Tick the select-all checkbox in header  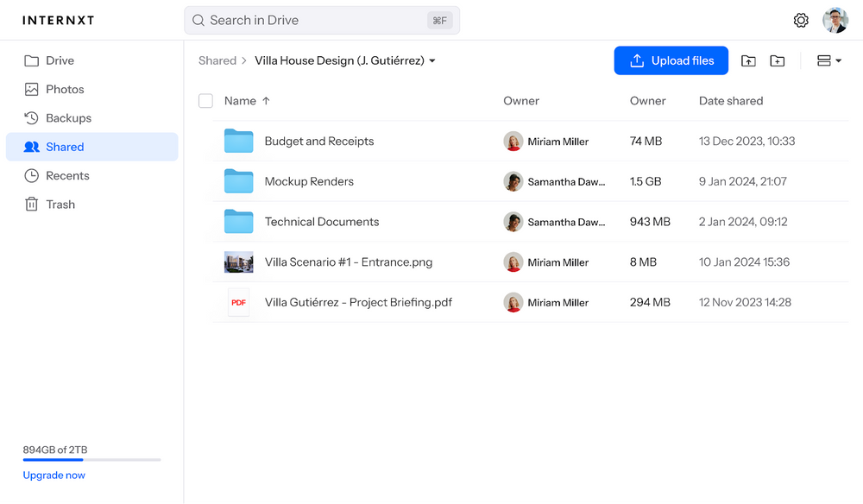[205, 101]
